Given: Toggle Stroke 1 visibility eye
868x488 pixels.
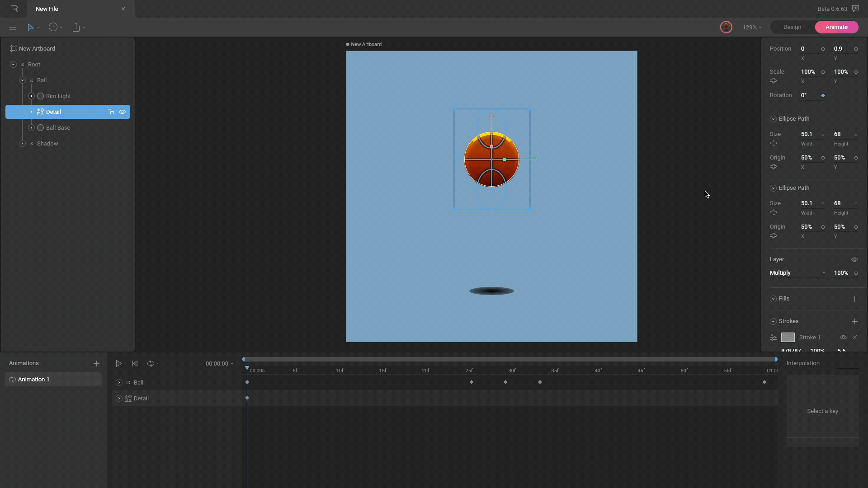Looking at the screenshot, I should click(843, 338).
